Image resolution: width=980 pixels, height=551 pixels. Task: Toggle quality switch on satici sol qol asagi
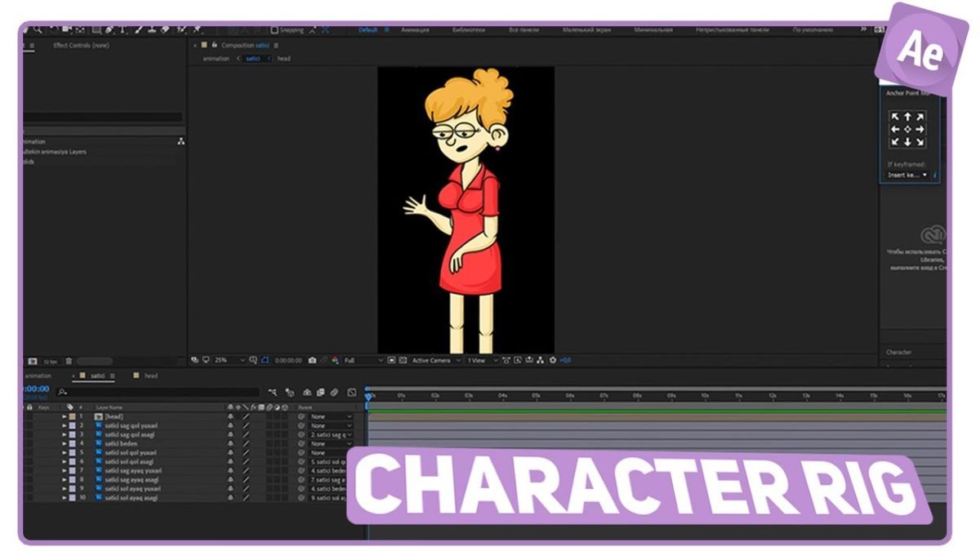(246, 461)
